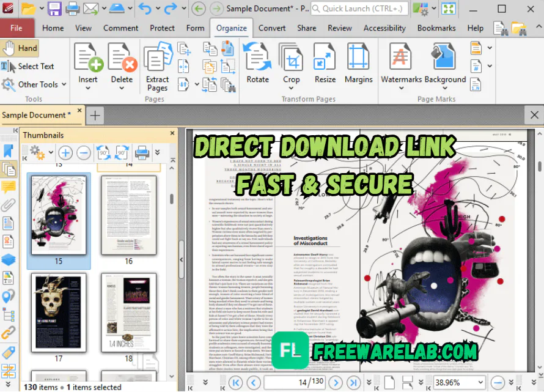The width and height of the screenshot is (544, 392).
Task: Go to first page button
Action: [235, 383]
